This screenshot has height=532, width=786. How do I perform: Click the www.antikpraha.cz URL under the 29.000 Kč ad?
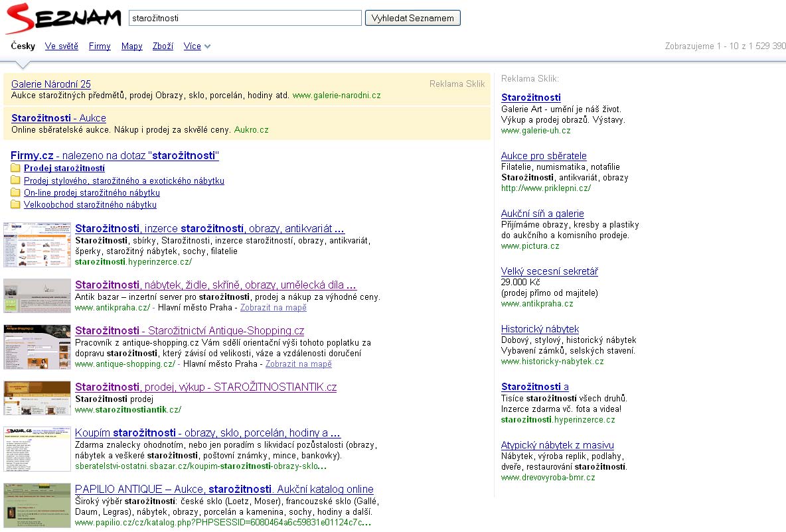click(537, 304)
